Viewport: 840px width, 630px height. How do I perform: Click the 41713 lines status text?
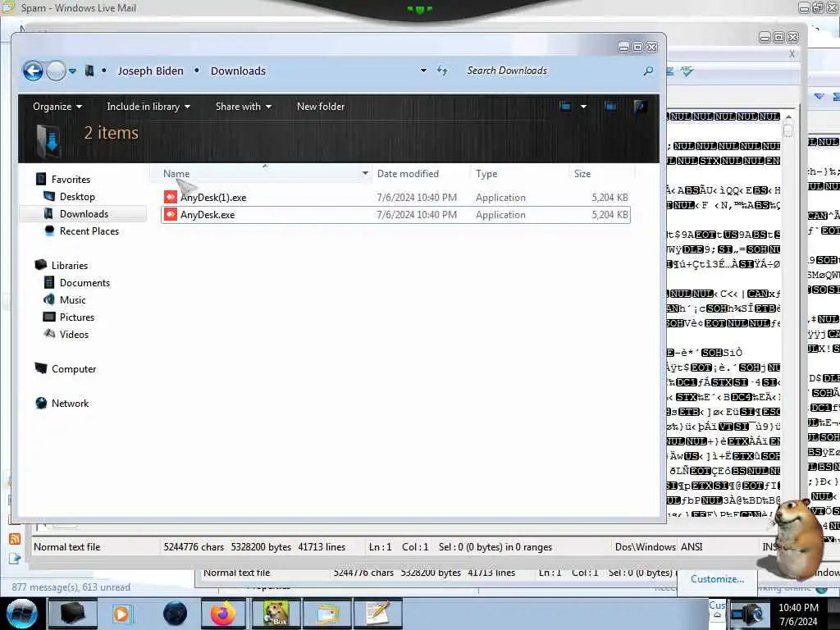(322, 547)
